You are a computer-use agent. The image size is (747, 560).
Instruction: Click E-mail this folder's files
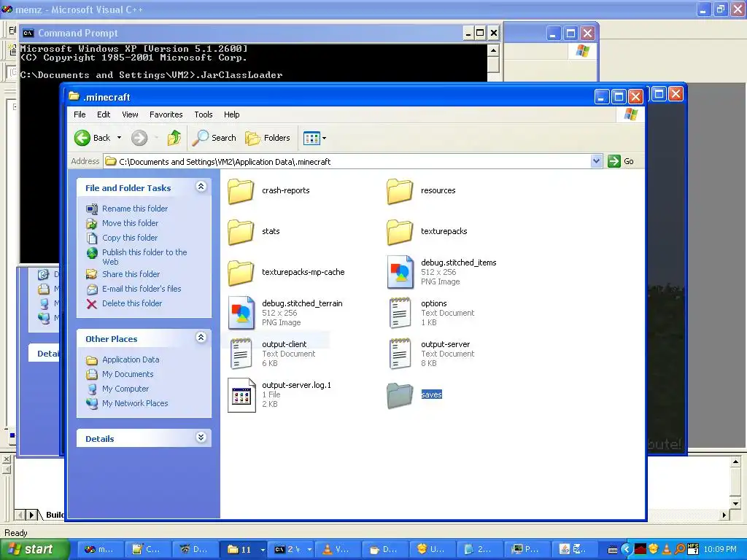pyautogui.click(x=142, y=289)
